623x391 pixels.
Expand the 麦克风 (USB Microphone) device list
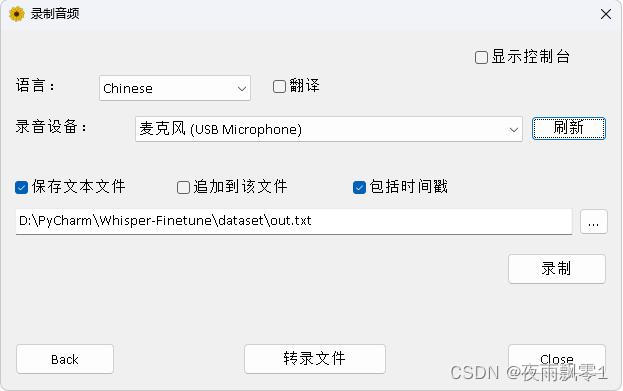[329, 129]
